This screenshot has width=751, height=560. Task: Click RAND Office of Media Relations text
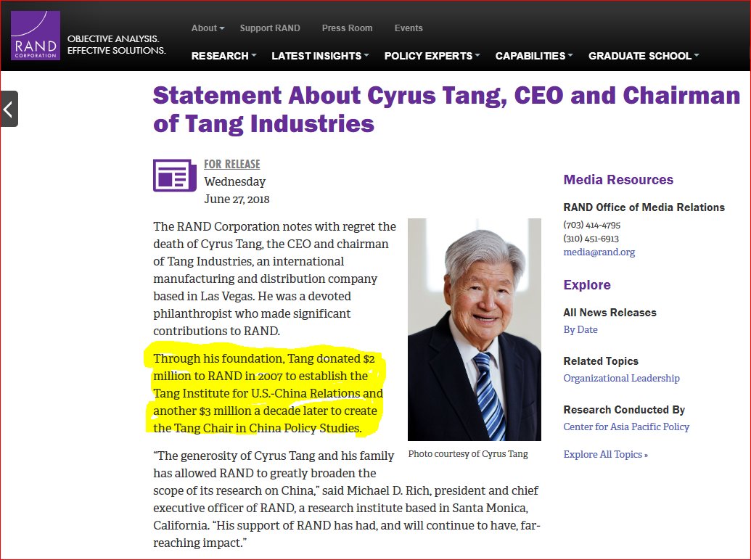[644, 207]
